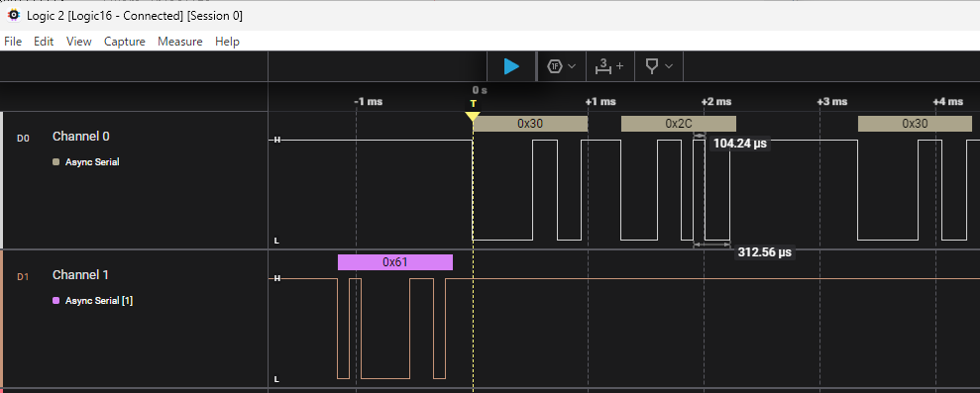Click the +4 ms timeline tick label
The image size is (980, 393).
click(948, 101)
